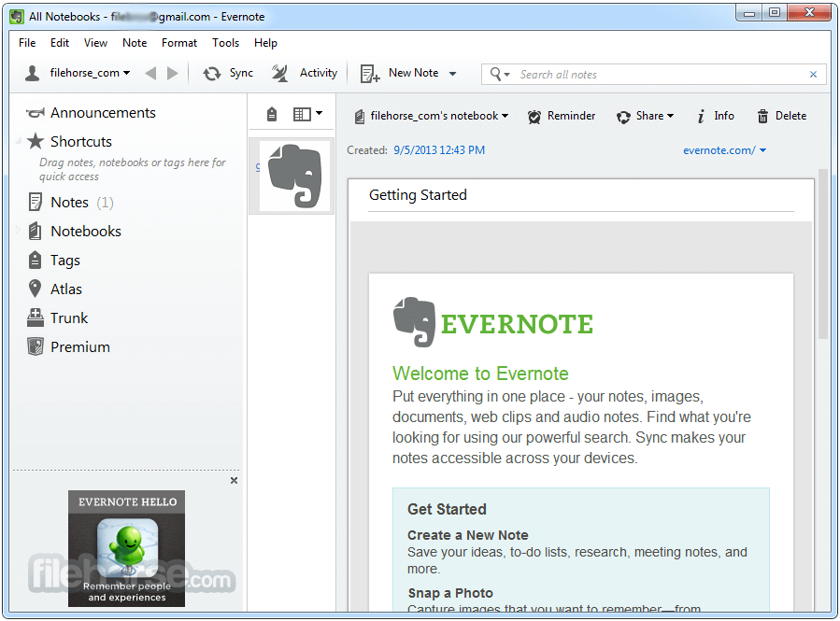Delete note using trash icon

click(762, 116)
